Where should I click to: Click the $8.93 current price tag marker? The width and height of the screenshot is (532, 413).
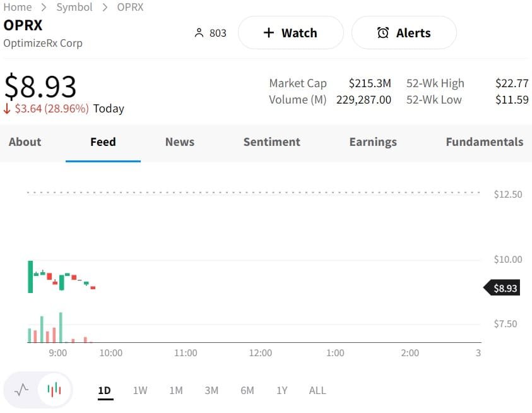pos(502,288)
